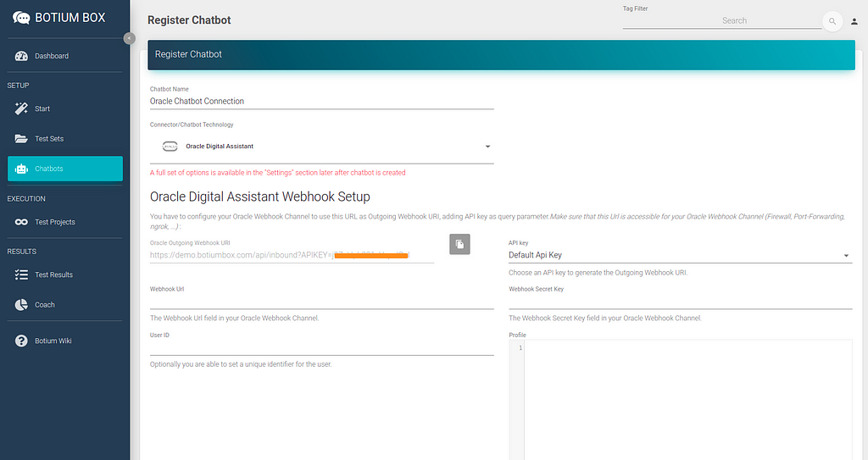The image size is (868, 460).
Task: Click the connector technology dropdown arrow
Action: pos(487,147)
